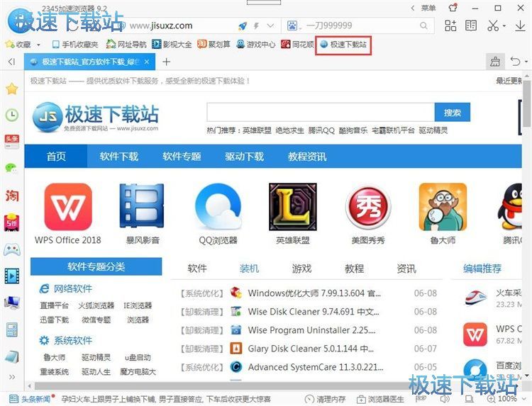This screenshot has height=406, width=532.
Task: Close the 极速下载站 tab
Action: tap(147, 62)
